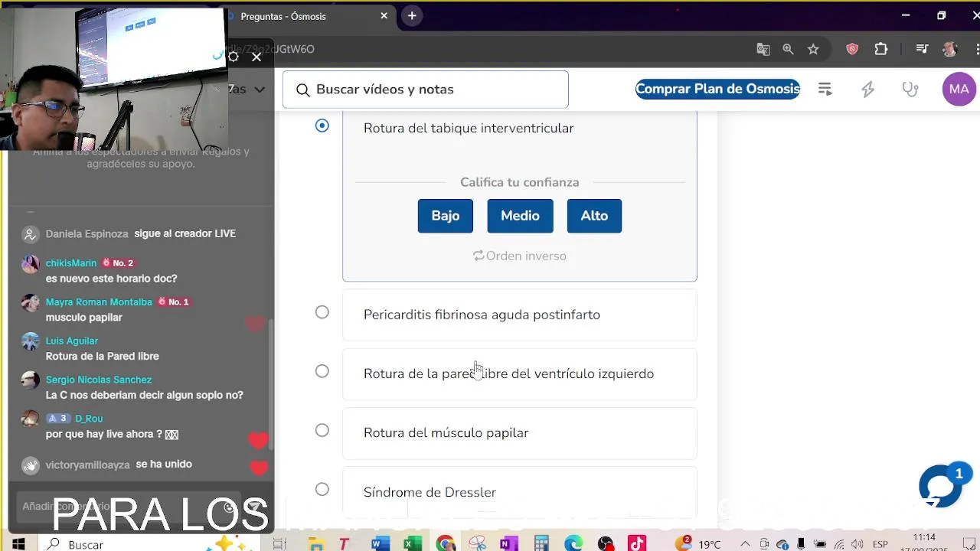
Task: Select Rotura del músculo papilar radio
Action: (322, 430)
